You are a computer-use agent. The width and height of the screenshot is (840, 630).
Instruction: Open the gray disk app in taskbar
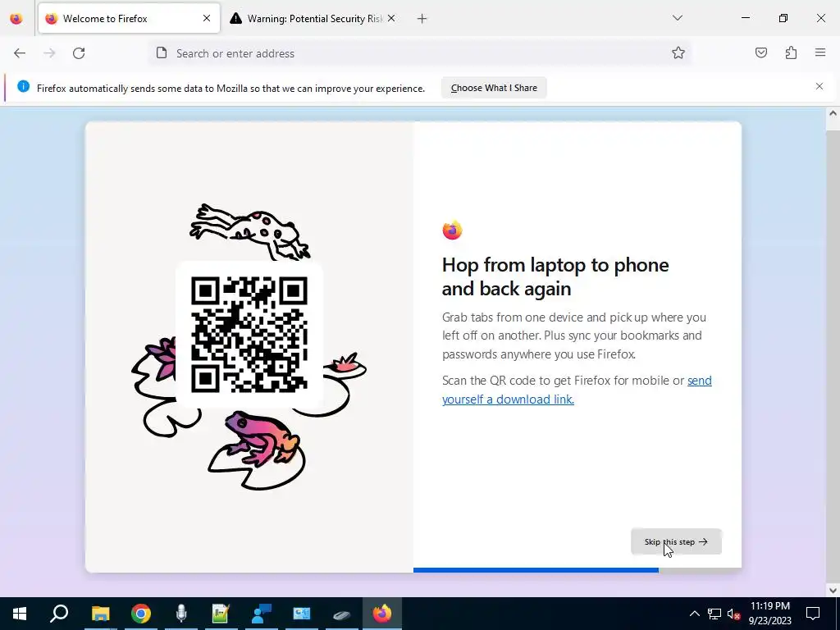pos(342,614)
